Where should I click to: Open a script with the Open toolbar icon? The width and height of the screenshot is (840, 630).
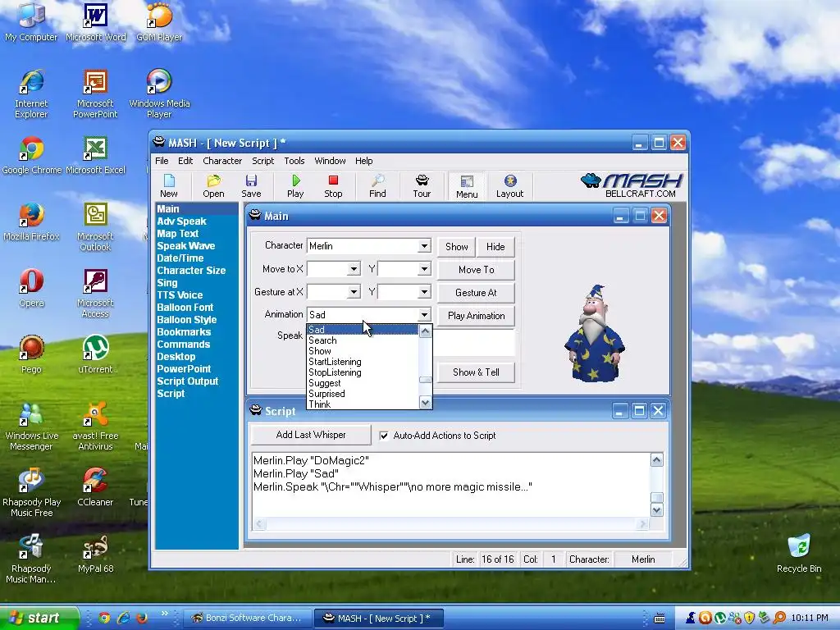click(213, 185)
